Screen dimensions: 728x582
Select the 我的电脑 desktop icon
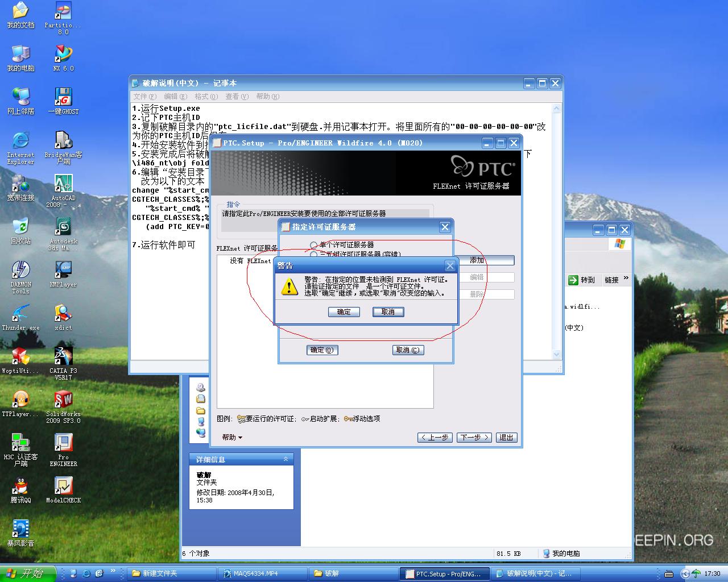pyautogui.click(x=20, y=57)
